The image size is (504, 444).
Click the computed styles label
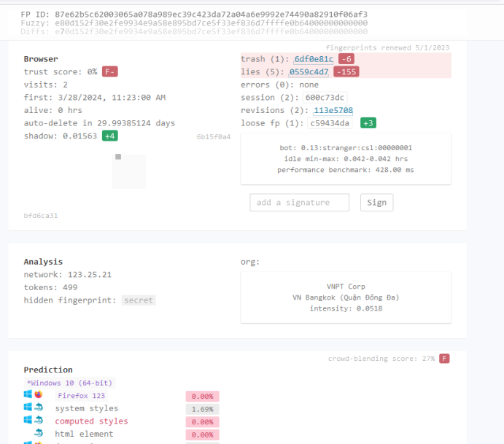(91, 421)
